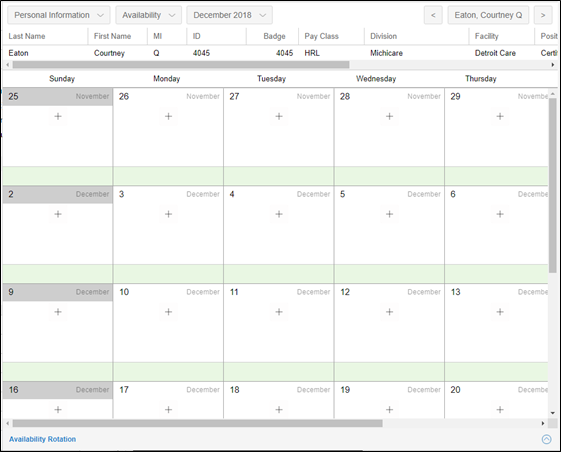Open the Availability dropdown
Screen dimensions: 561x452
pyautogui.click(x=148, y=15)
